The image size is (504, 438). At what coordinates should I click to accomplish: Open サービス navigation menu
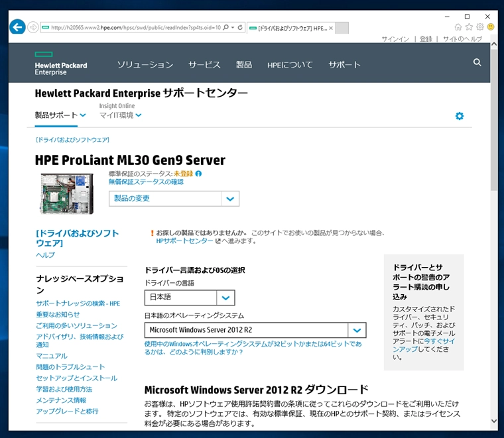(x=204, y=64)
